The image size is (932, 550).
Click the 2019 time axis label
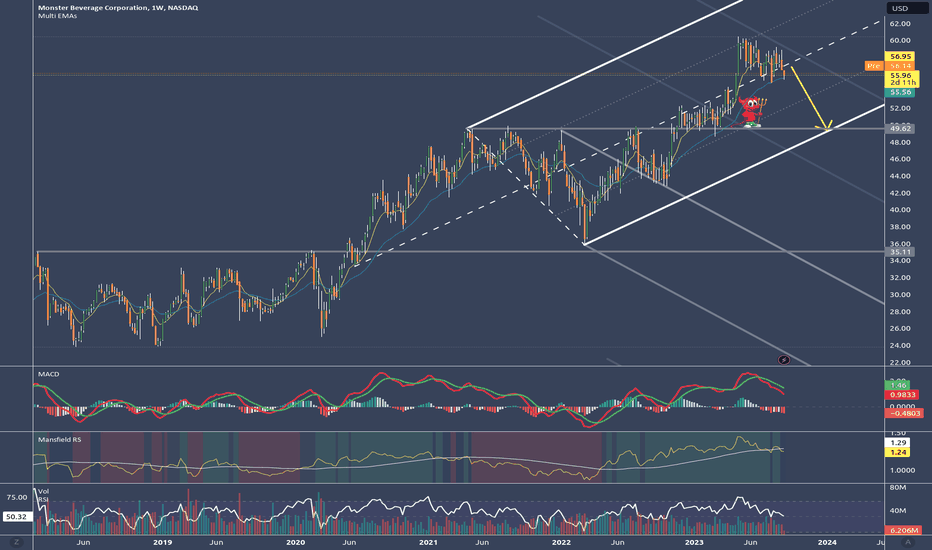tap(162, 542)
